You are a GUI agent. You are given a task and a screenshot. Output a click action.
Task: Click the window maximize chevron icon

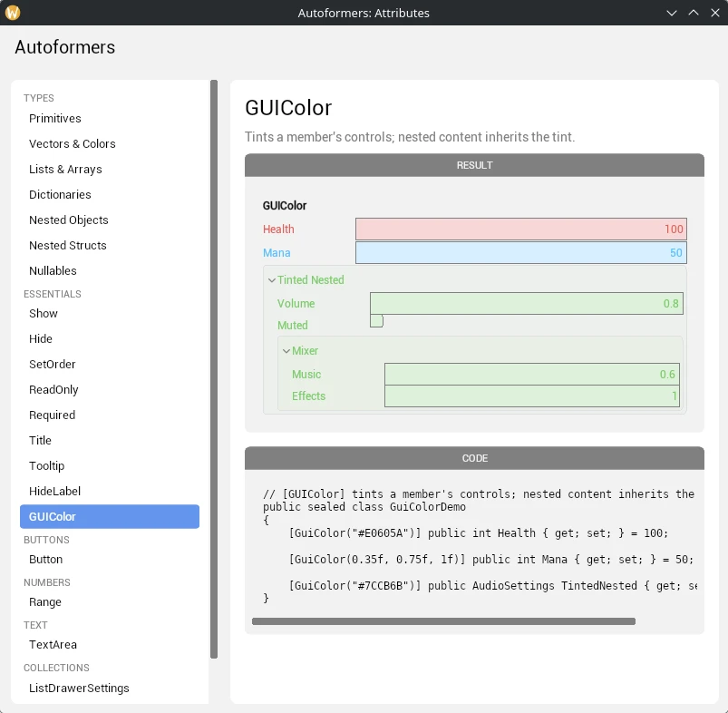tap(694, 13)
